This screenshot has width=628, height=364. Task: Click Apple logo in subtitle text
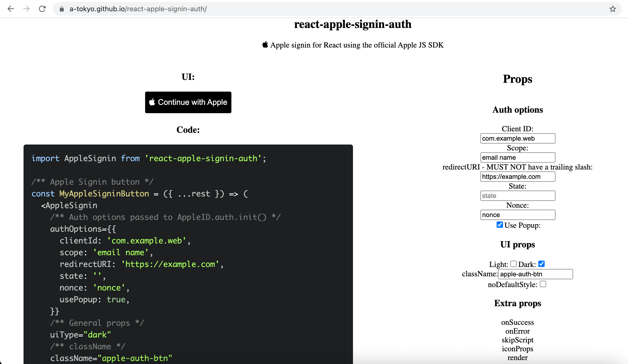tap(265, 45)
